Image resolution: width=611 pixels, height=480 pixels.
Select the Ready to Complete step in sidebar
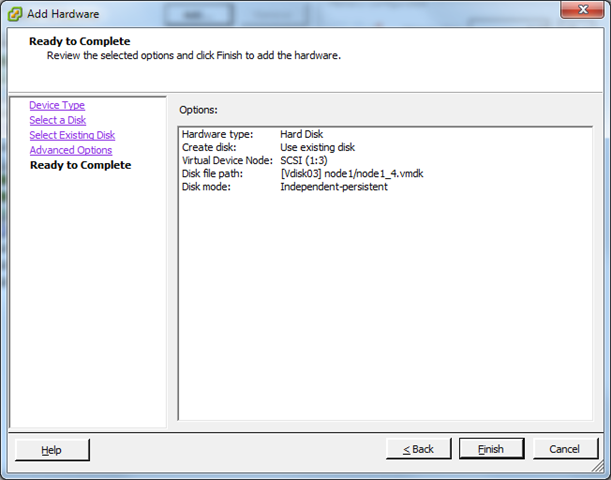tap(80, 165)
